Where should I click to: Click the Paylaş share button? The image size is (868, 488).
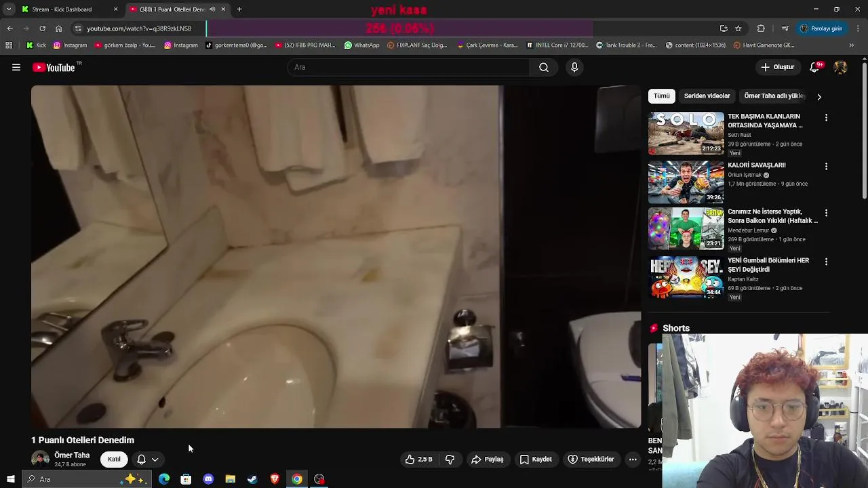[487, 460]
